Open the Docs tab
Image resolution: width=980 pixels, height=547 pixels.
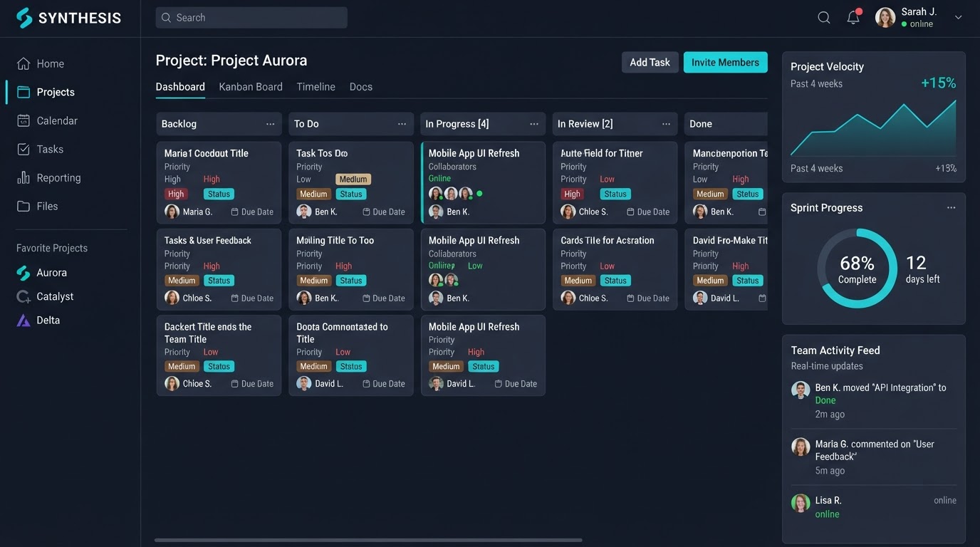pos(361,87)
